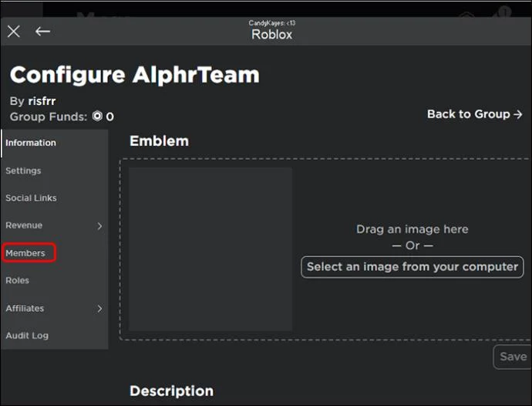This screenshot has width=532, height=406.
Task: Open the Revenue menu item
Action: (55, 225)
